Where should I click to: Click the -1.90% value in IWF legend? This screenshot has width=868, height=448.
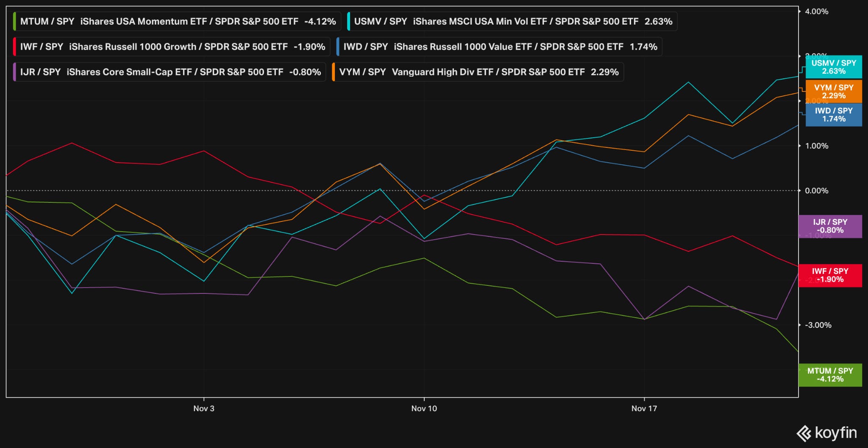[309, 47]
